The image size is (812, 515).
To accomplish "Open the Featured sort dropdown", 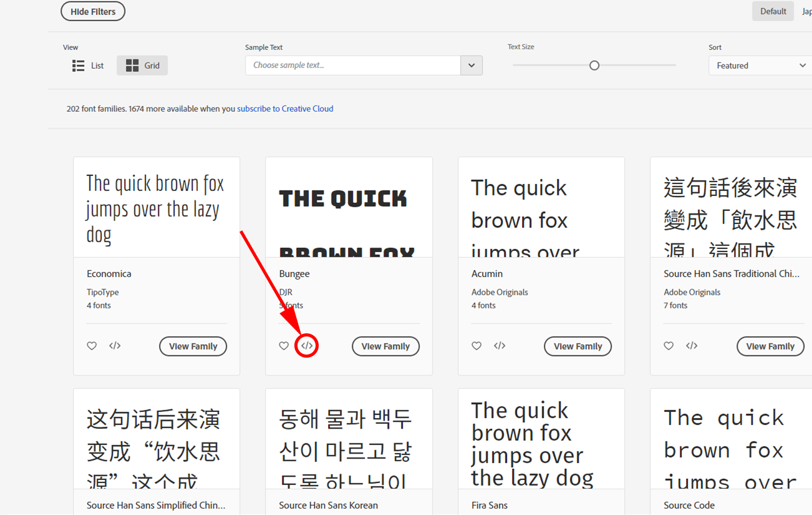I will [x=761, y=66].
